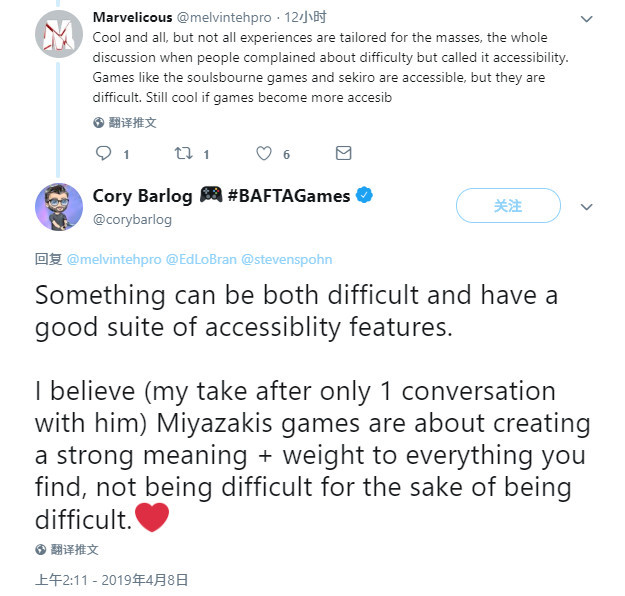Click the Marvelicous display name
625x596 pixels.
click(133, 17)
